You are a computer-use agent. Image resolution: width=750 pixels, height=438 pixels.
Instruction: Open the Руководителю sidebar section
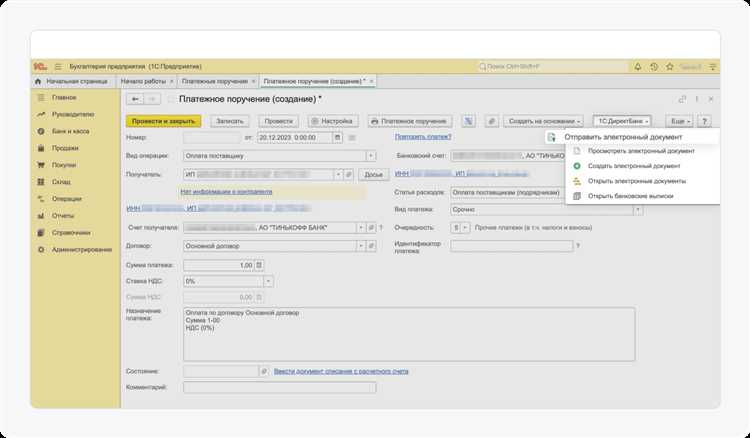[75, 115]
